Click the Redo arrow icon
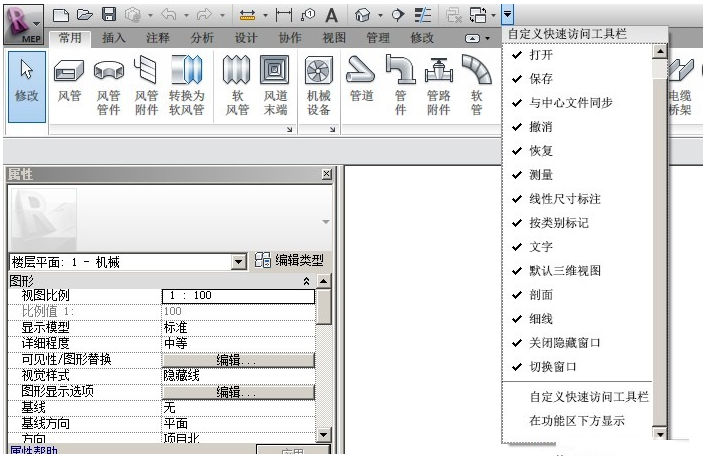The height and width of the screenshot is (456, 708). [204, 15]
